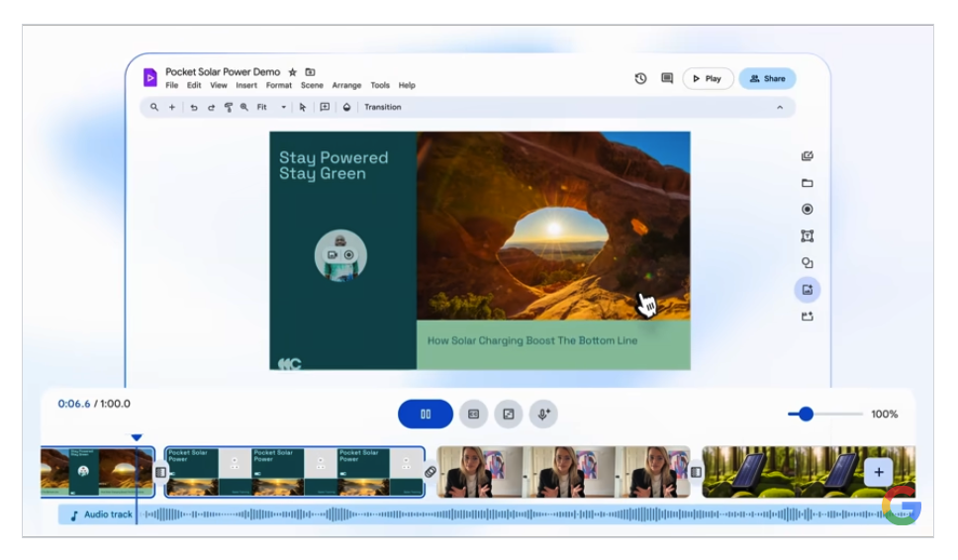Open the uploads folder icon in sidebar

coord(807,183)
